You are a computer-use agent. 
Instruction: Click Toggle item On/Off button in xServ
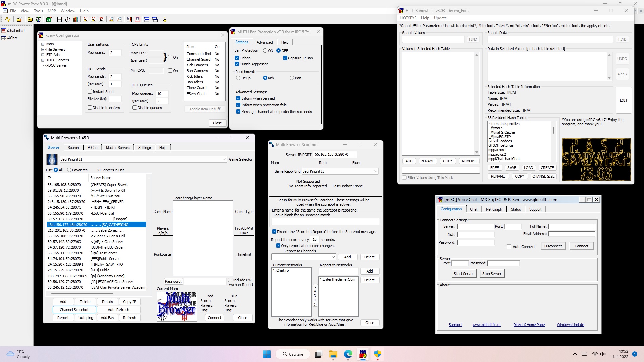pyautogui.click(x=205, y=109)
